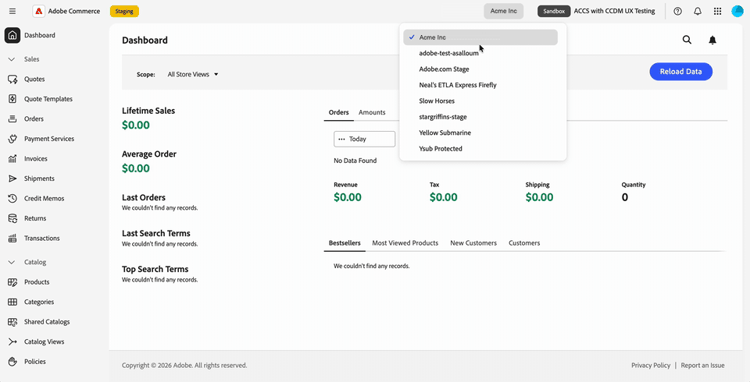Open Catalog Views label in sidebar
The width and height of the screenshot is (750, 382).
click(x=44, y=342)
